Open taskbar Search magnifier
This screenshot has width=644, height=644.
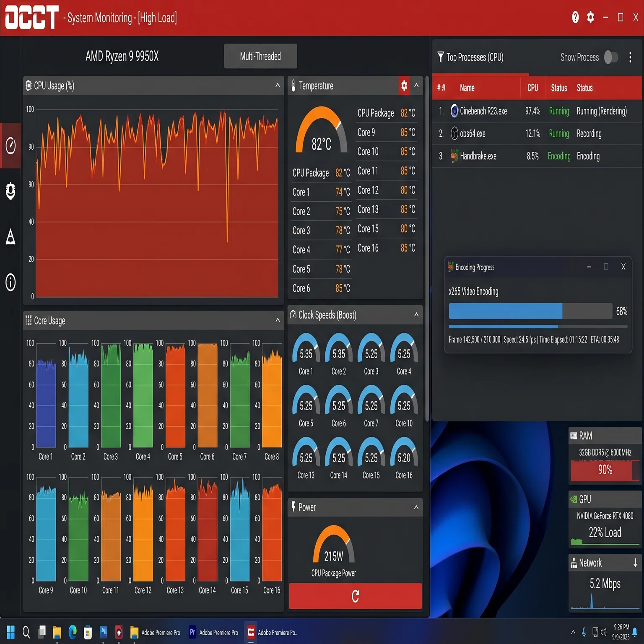tap(26, 632)
